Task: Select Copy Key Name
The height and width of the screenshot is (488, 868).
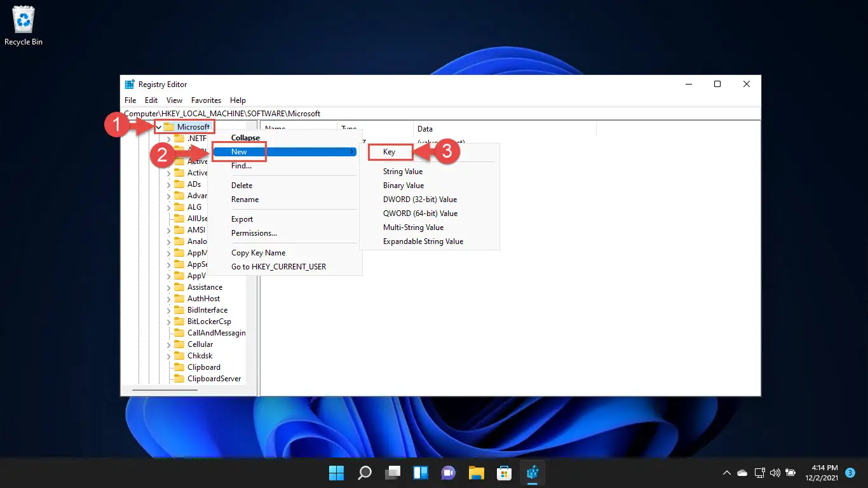Action: click(x=285, y=253)
